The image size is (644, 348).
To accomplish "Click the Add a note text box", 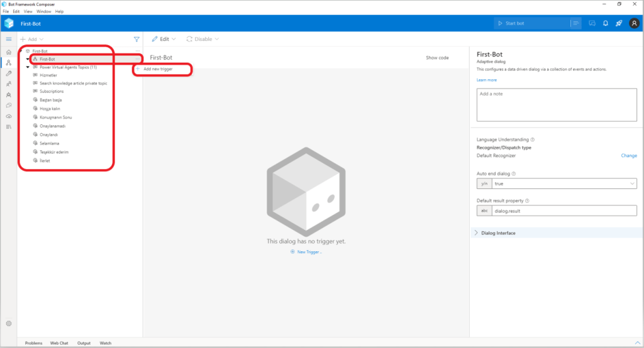I will [557, 104].
